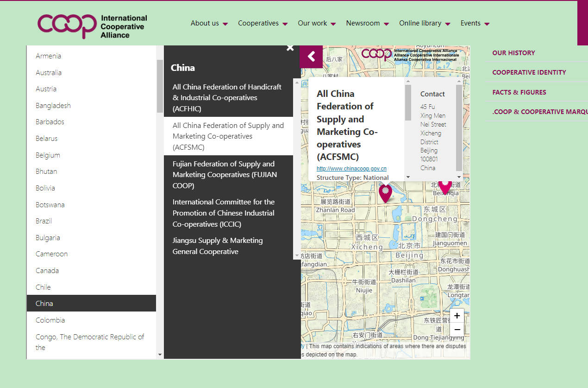The image size is (588, 388).
Task: Open the chinacoop.gov.cn website link
Action: 351,169
